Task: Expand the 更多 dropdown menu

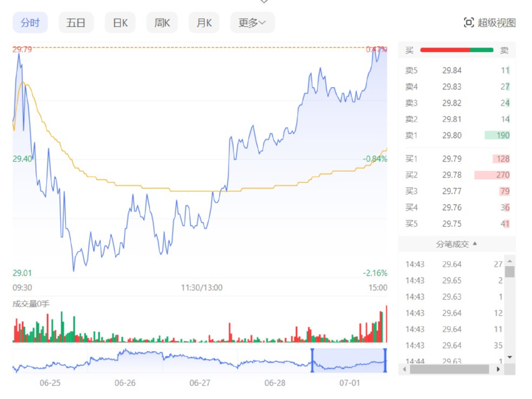Action: [252, 22]
